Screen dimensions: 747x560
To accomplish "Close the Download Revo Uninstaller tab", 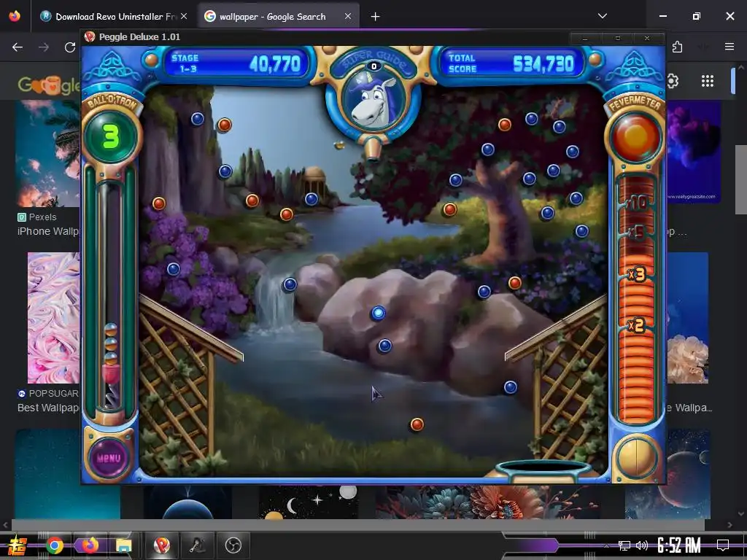I will pyautogui.click(x=184, y=16).
